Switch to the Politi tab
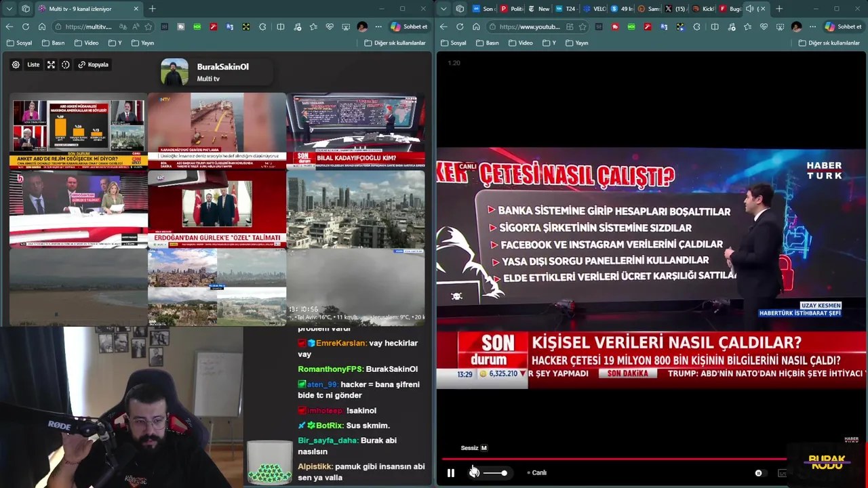Screen dimensions: 868x488 [511, 9]
